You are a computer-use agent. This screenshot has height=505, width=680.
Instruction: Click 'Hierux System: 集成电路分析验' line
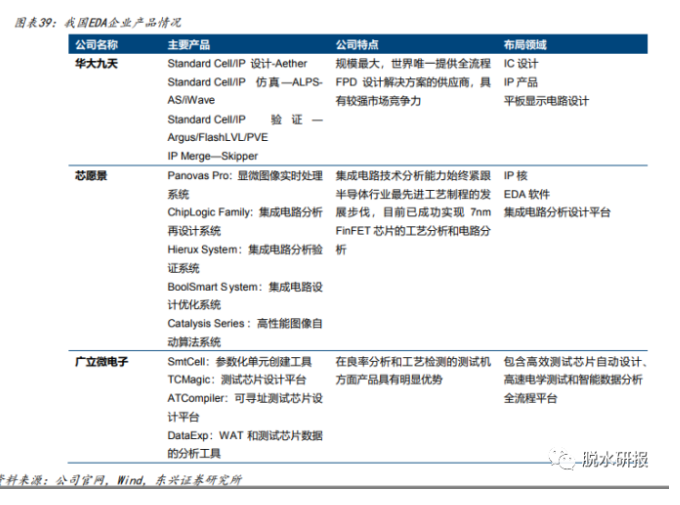[245, 249]
